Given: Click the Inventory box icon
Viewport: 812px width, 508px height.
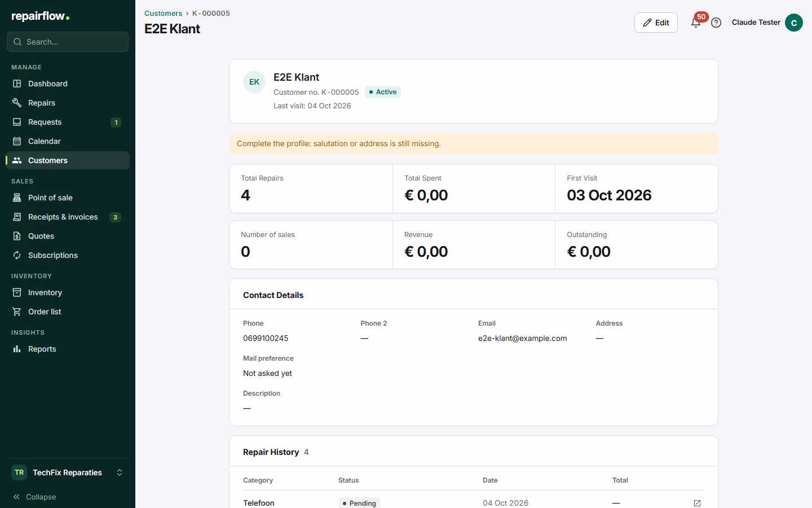Looking at the screenshot, I should pyautogui.click(x=17, y=292).
